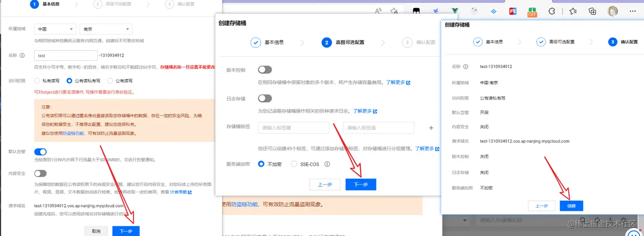Add page to favorites with star-plus icon
This screenshot has height=236, width=644.
pyautogui.click(x=394, y=11)
